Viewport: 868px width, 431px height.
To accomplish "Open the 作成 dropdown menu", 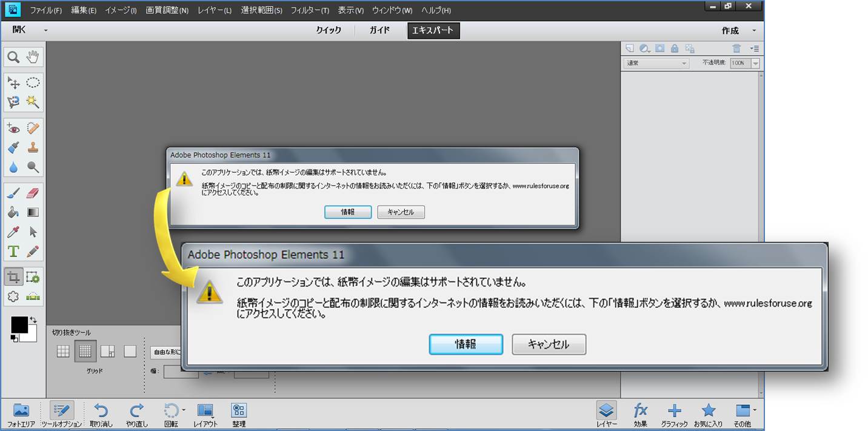I will (738, 30).
